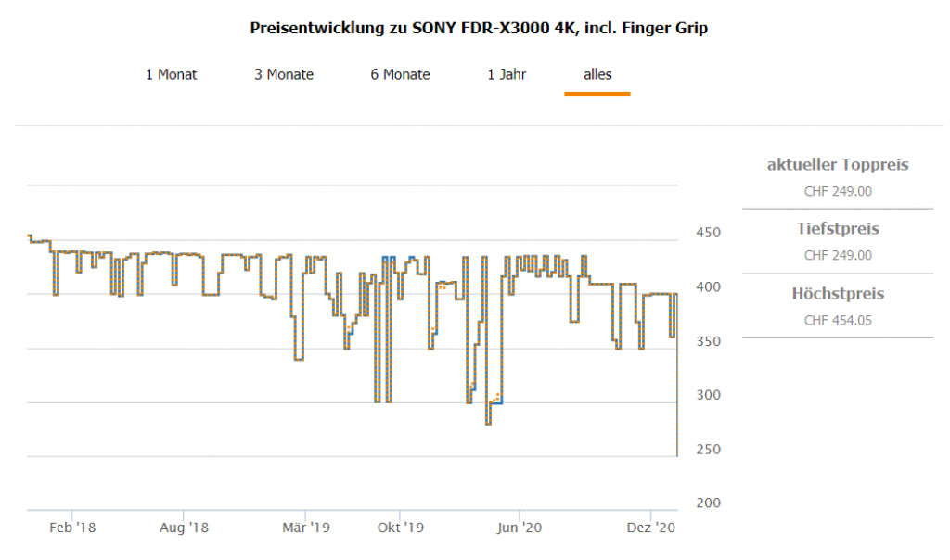This screenshot has width=950, height=560.
Task: Click the Preisentwicklung chart title
Action: click(x=479, y=28)
